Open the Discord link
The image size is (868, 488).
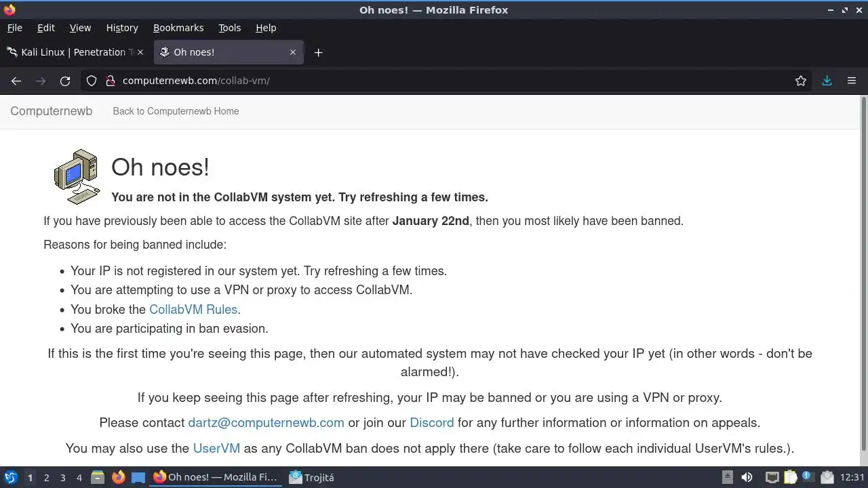pos(432,422)
